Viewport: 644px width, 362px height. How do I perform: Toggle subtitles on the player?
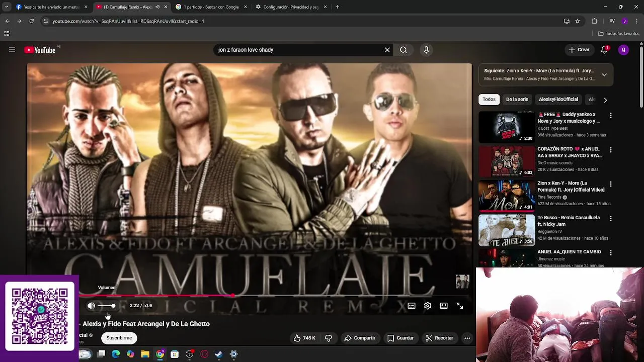coord(412,306)
